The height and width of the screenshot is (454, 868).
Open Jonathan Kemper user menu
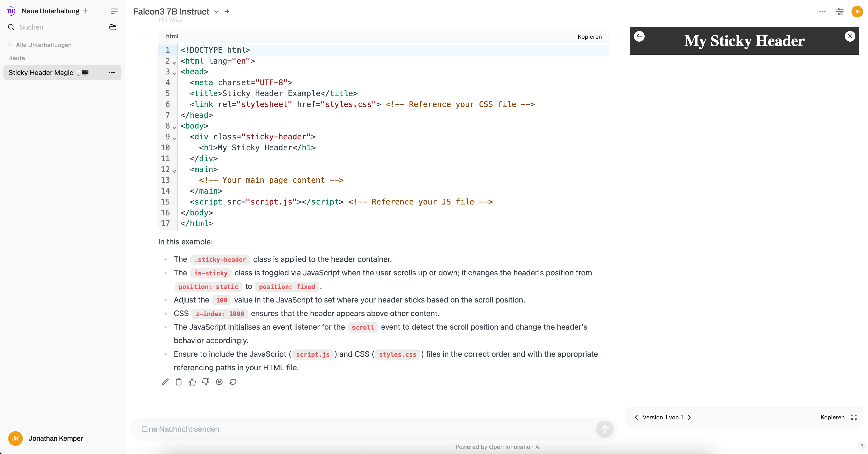(46, 439)
